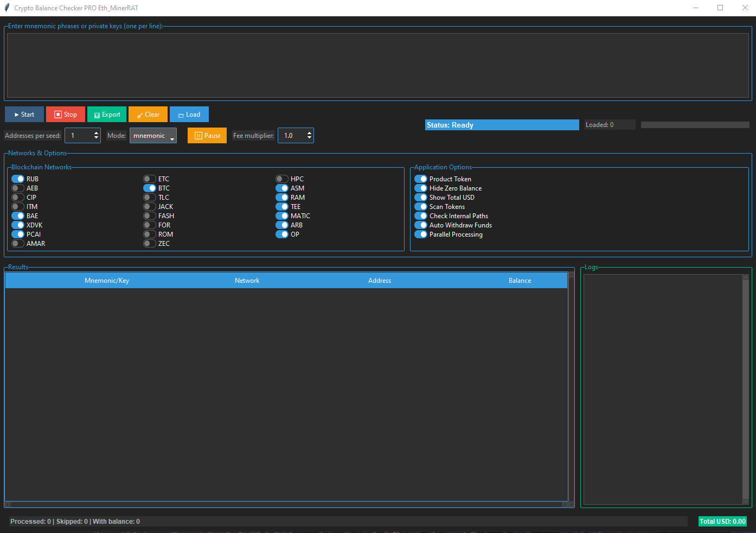
Task: Click the progress bar beside Loaded counter
Action: [694, 124]
